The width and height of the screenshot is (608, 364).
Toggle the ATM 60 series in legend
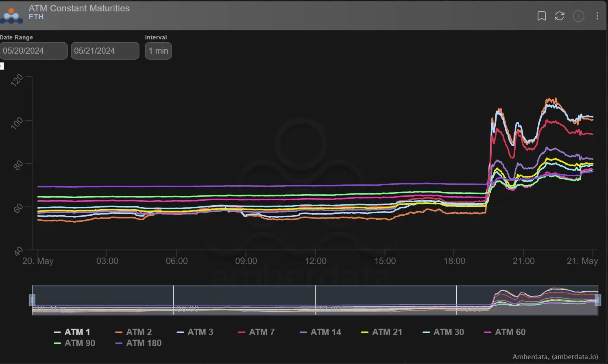tap(505, 332)
